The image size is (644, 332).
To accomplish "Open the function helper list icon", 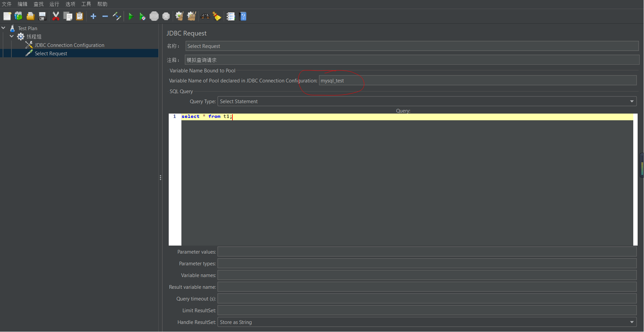I will (231, 16).
